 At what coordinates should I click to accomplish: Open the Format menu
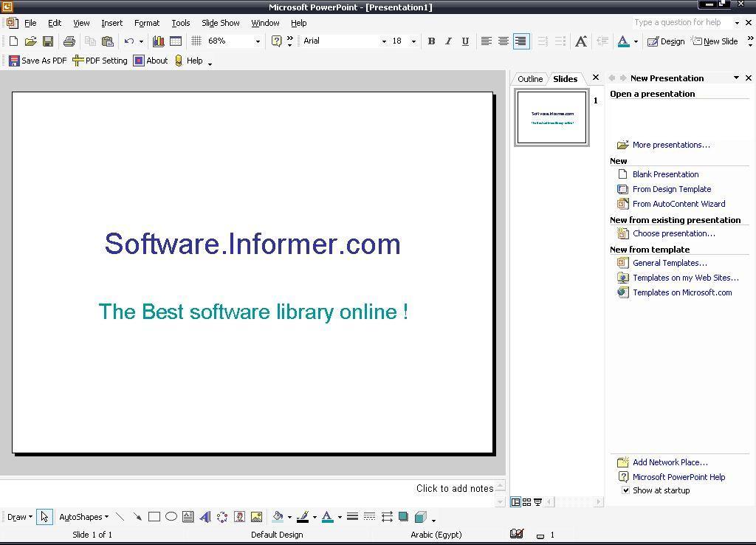(x=147, y=23)
